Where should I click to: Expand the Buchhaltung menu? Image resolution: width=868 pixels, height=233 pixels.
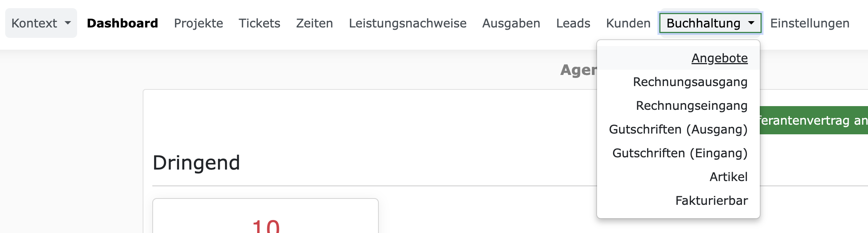(710, 23)
